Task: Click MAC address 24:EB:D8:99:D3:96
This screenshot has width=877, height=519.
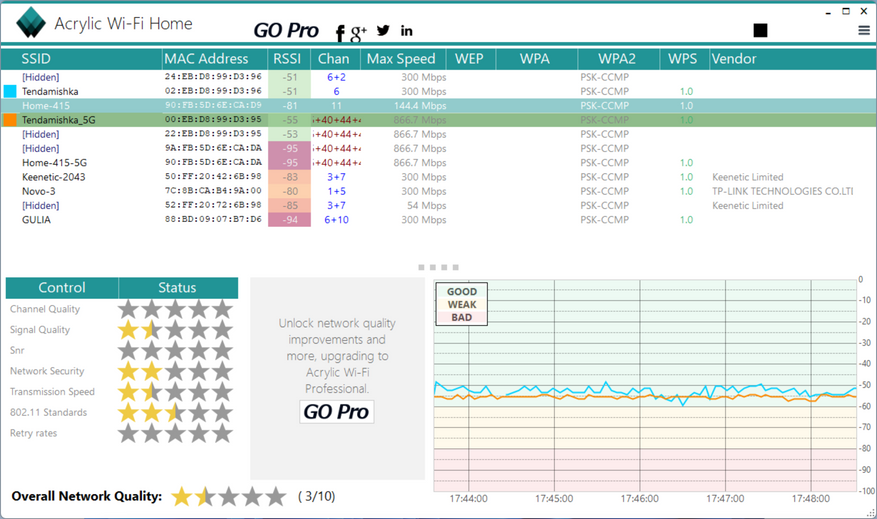Action: (213, 77)
